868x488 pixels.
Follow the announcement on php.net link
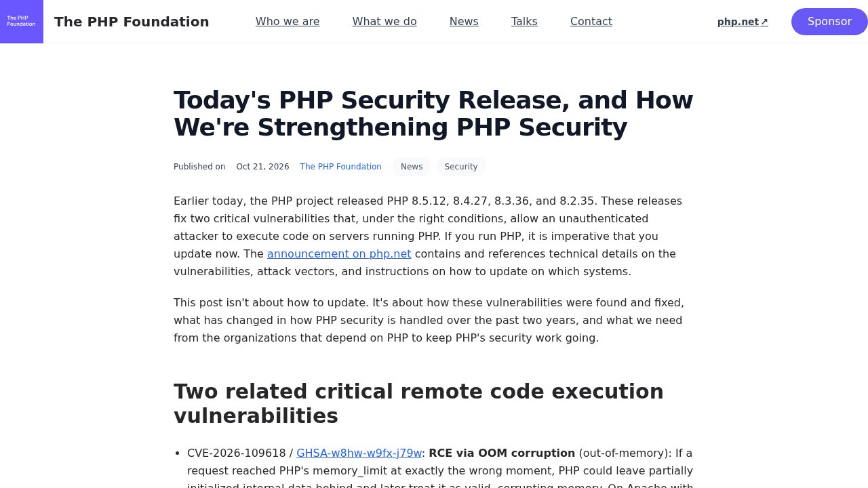339,254
